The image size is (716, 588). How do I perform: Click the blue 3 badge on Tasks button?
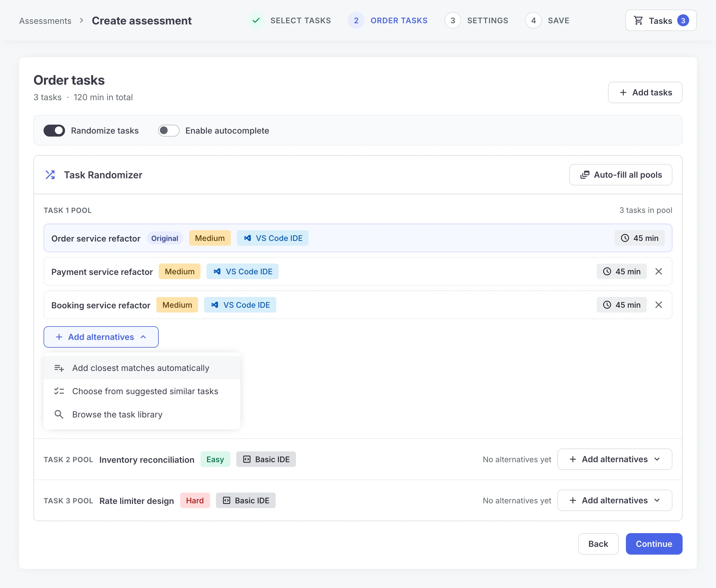683,21
